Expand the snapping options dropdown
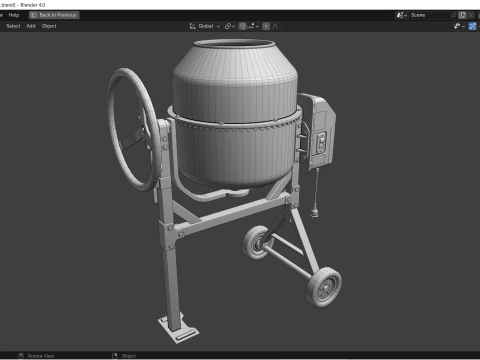This screenshot has width=480, height=360. pos(253,26)
